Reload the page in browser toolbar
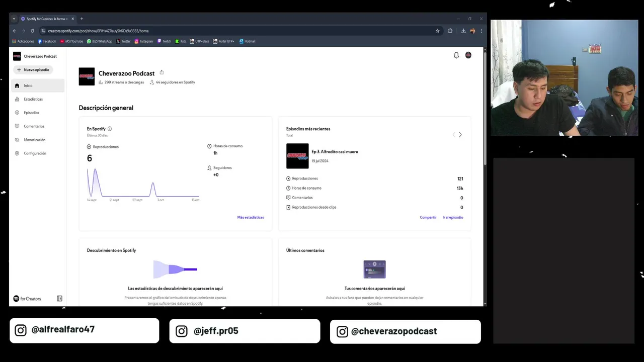Image resolution: width=644 pixels, height=362 pixels. coord(32,31)
